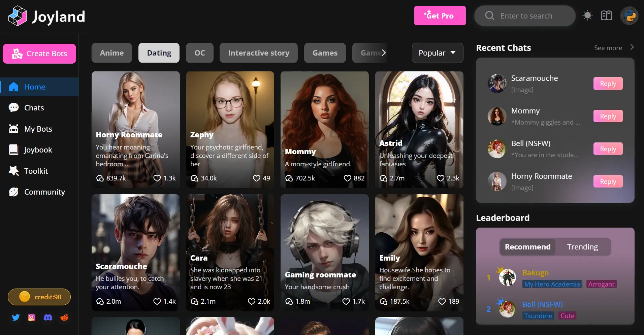Like Scaramouche card heart icon 1.4k
The width and height of the screenshot is (644, 335).
(x=157, y=301)
